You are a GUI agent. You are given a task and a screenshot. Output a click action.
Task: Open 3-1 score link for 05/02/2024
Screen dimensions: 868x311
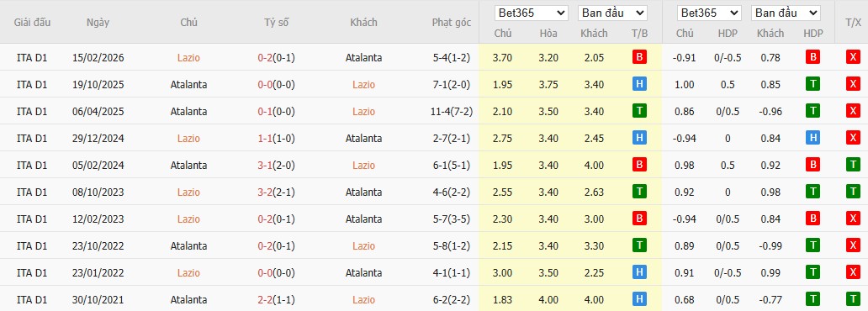click(x=264, y=165)
